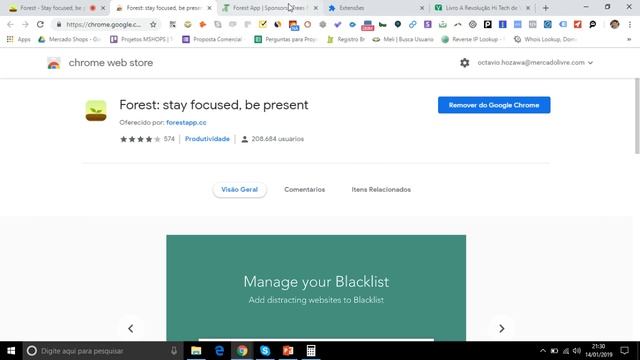Image resolution: width=640 pixels, height=360 pixels.
Task: Open a new browser tab
Action: tap(545, 8)
